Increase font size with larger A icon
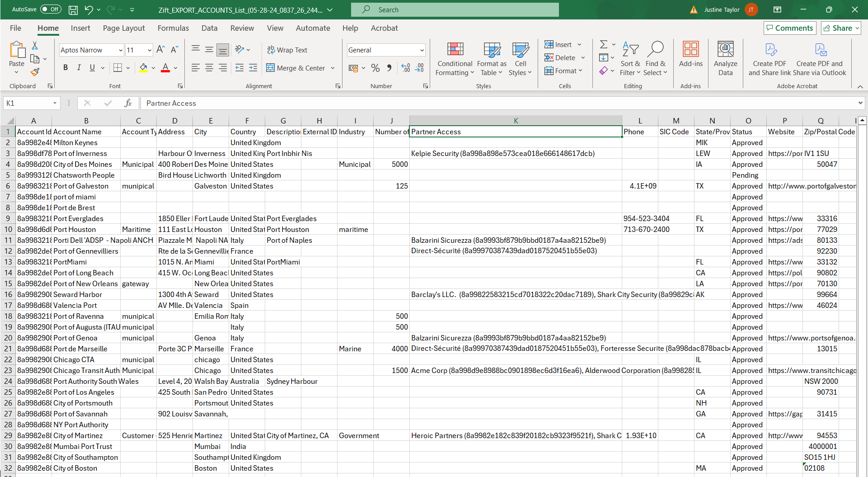Viewport: 868px width, 477px height. 160,50
